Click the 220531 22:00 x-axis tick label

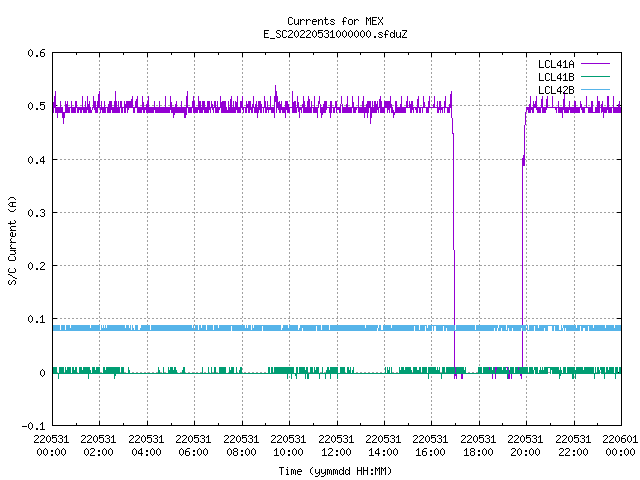tap(573, 446)
